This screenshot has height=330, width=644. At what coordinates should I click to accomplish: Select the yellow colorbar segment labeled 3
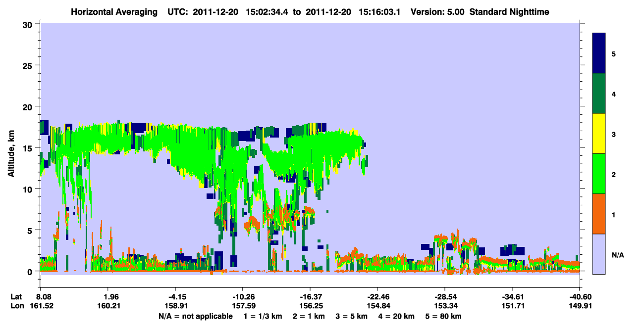599,134
